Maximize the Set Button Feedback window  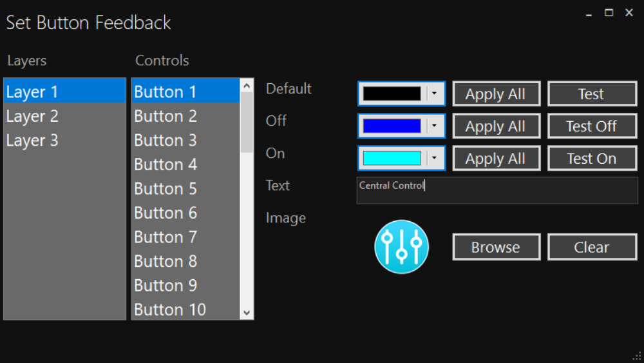pos(609,13)
